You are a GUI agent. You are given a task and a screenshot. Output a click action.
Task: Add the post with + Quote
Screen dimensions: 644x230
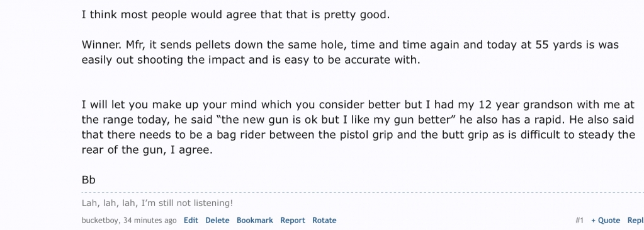(x=606, y=220)
